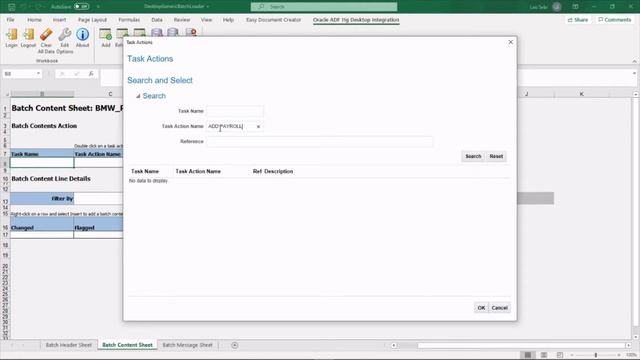Expand the formula bar
This screenshot has height=360, width=640.
click(x=634, y=73)
